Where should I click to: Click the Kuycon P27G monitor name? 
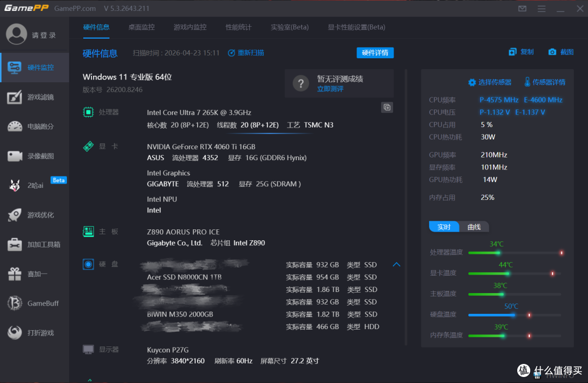tap(168, 350)
